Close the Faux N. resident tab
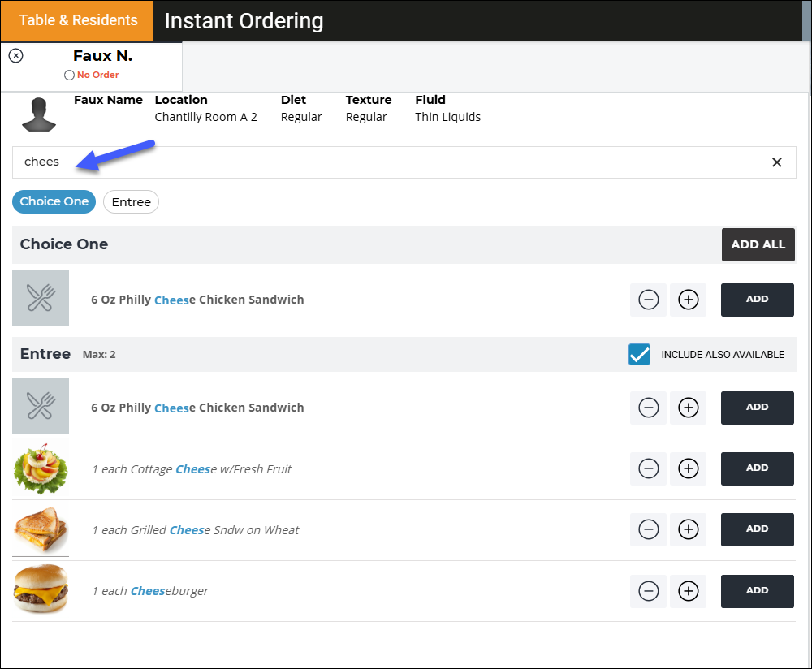 click(x=16, y=55)
